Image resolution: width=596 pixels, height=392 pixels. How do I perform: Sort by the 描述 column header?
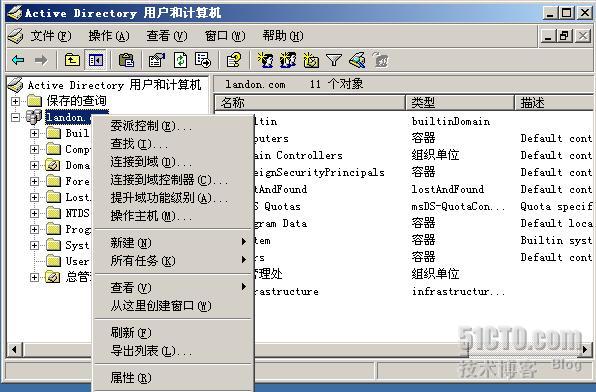point(554,103)
